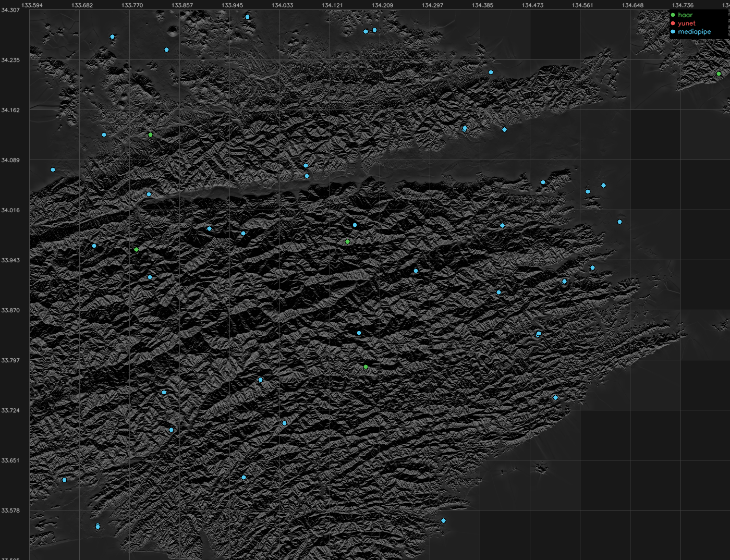Click latitude label 33.797
Image resolution: width=730 pixels, height=560 pixels.
pos(10,360)
